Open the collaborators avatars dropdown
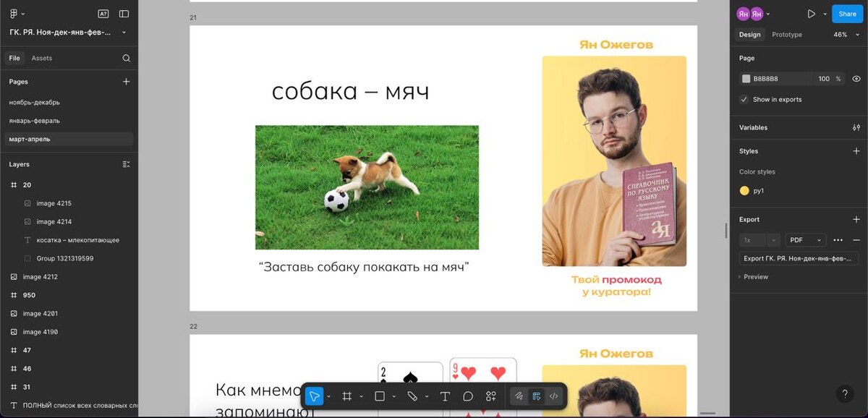 [768, 14]
